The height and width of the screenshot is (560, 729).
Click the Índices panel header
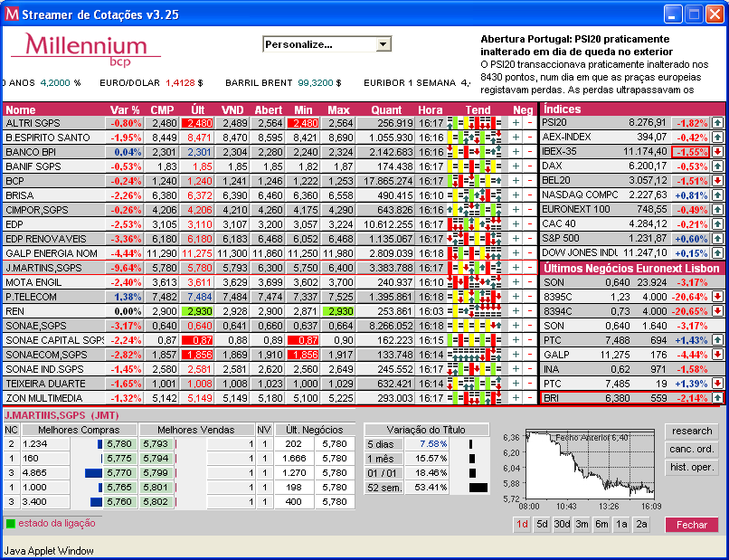[562, 109]
